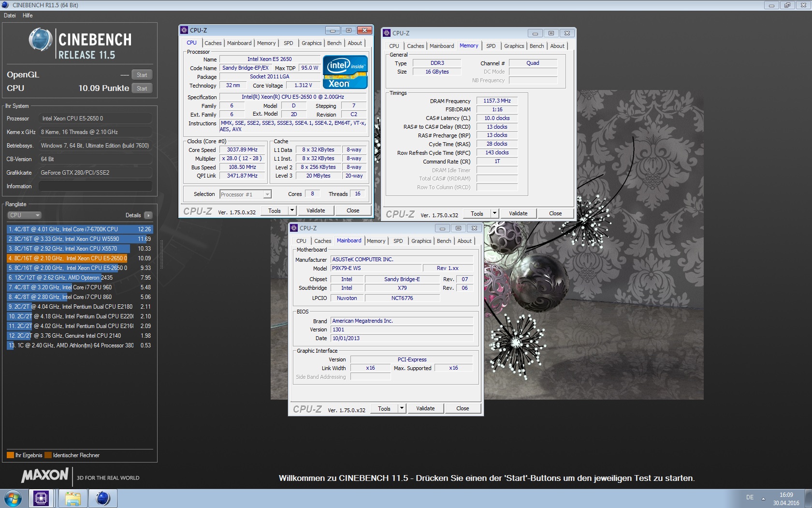
Task: Click the Details label in Rangliste
Action: [133, 215]
